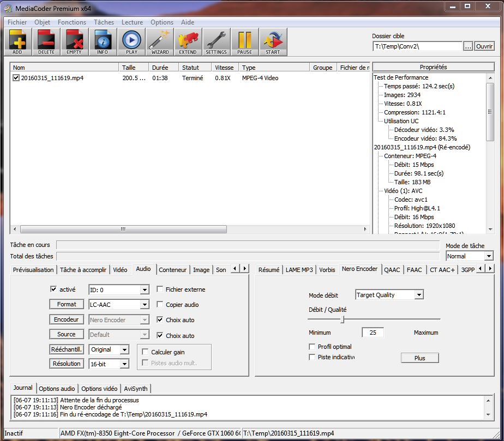This screenshot has height=441, width=504.
Task: Open the Tâches menu
Action: click(104, 22)
